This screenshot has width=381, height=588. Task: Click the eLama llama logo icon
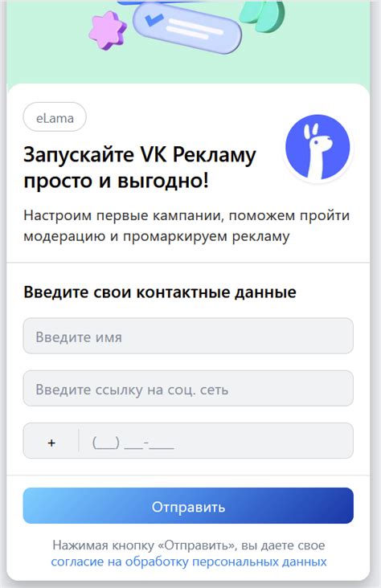317,147
